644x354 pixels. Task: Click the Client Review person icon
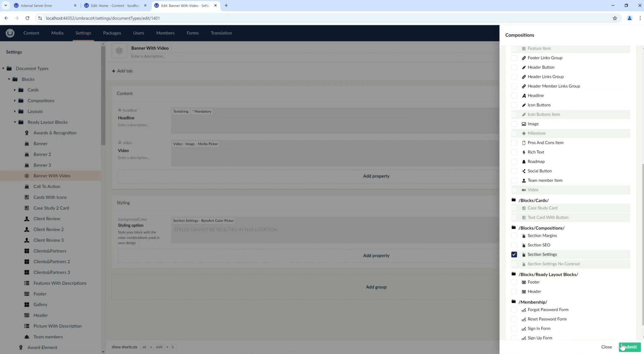tap(27, 219)
